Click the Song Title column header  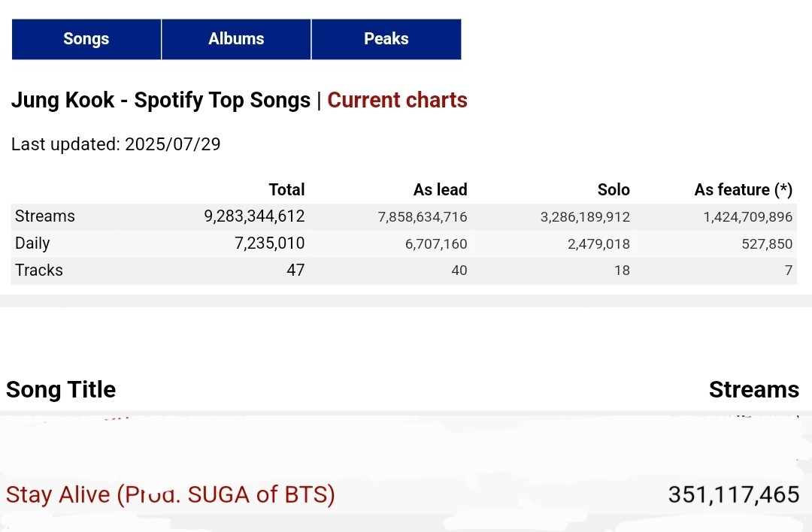coord(61,389)
